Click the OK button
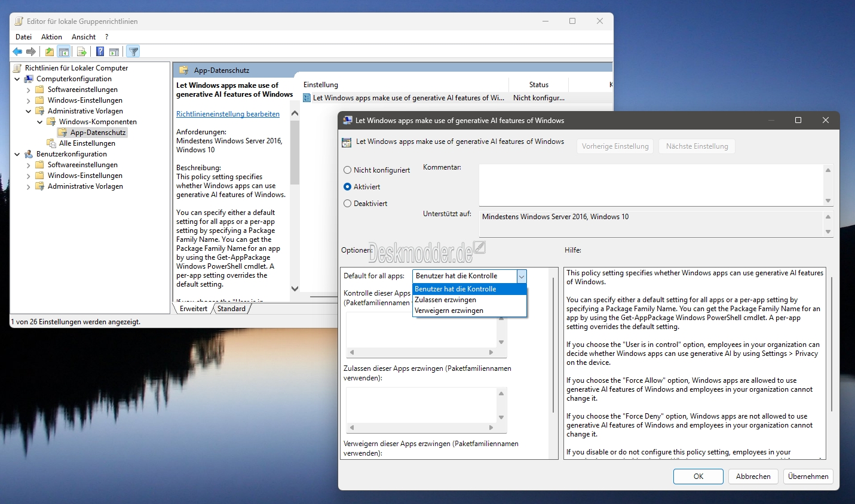This screenshot has height=504, width=855. (698, 477)
